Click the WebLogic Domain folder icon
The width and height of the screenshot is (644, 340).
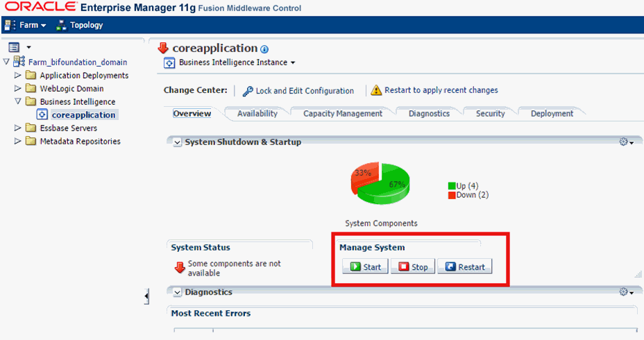(x=31, y=88)
